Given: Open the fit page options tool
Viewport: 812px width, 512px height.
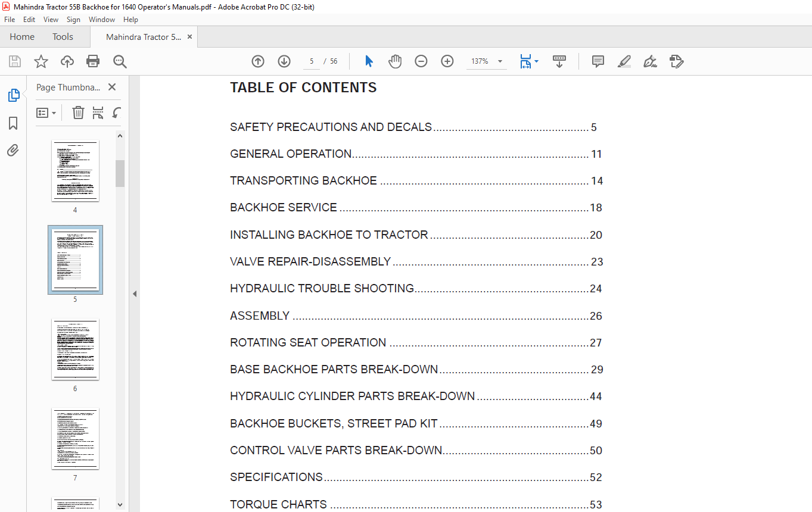Looking at the screenshot, I should 525,61.
